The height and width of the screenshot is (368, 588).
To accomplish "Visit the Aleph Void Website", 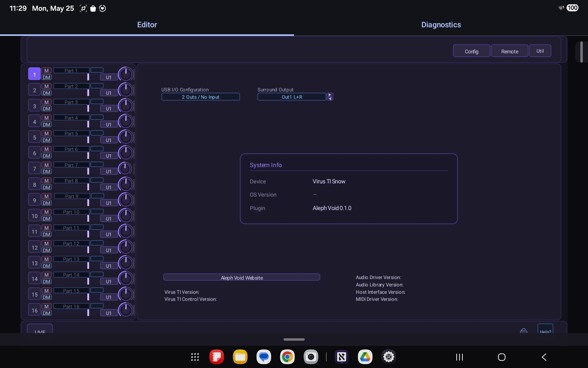I will [x=242, y=278].
